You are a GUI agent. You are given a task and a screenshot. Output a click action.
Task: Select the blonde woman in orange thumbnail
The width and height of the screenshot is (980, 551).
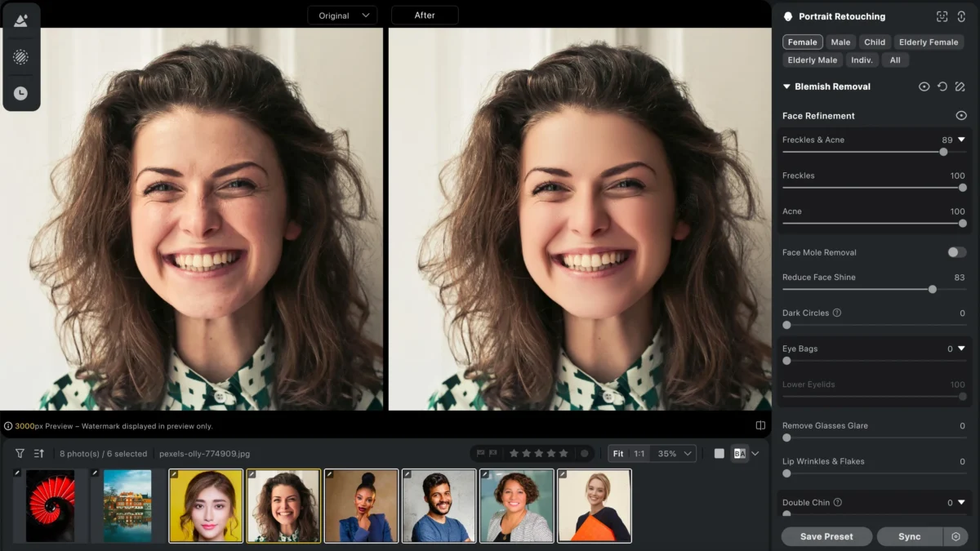tap(594, 505)
